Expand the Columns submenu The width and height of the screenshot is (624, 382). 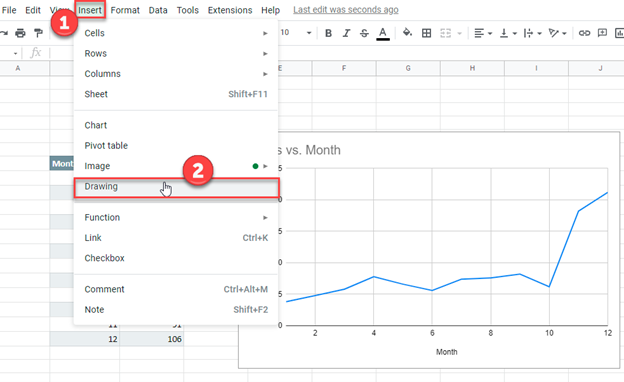176,74
